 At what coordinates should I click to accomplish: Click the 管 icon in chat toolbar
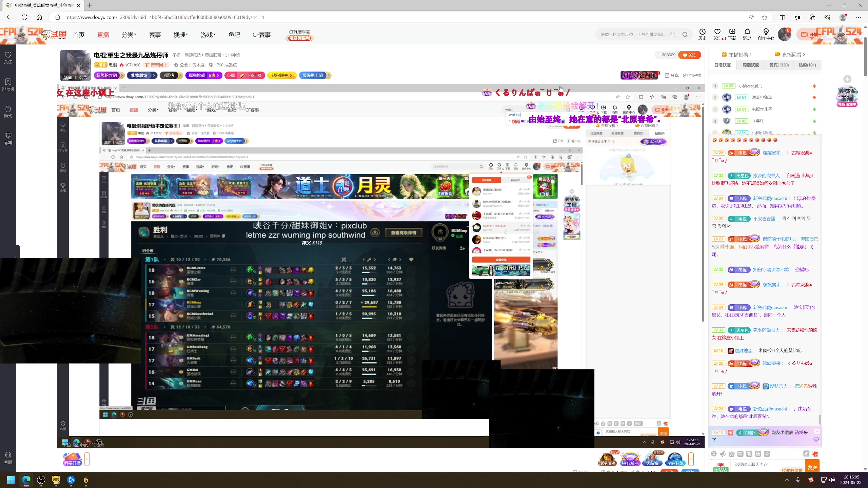point(749,454)
